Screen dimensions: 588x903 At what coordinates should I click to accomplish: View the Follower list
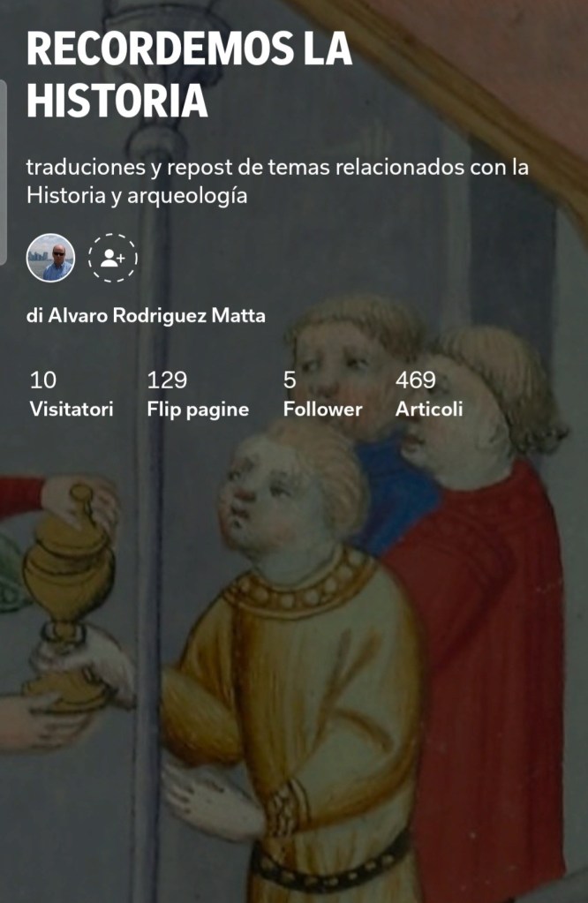pyautogui.click(x=322, y=410)
